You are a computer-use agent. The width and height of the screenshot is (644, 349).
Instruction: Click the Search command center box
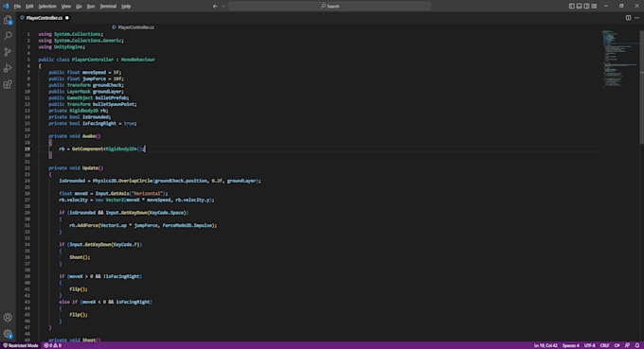330,7
